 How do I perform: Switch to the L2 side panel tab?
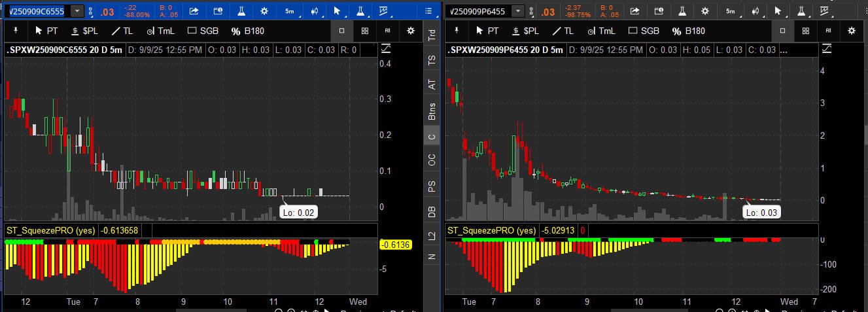(x=431, y=235)
